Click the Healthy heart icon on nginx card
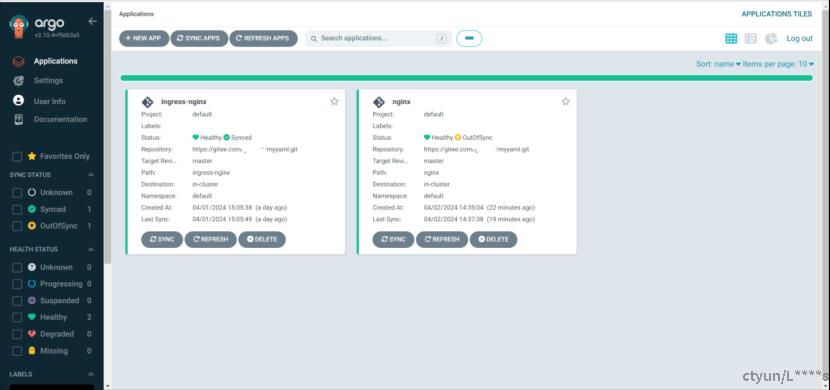Screen dimensions: 830x390 (427, 138)
